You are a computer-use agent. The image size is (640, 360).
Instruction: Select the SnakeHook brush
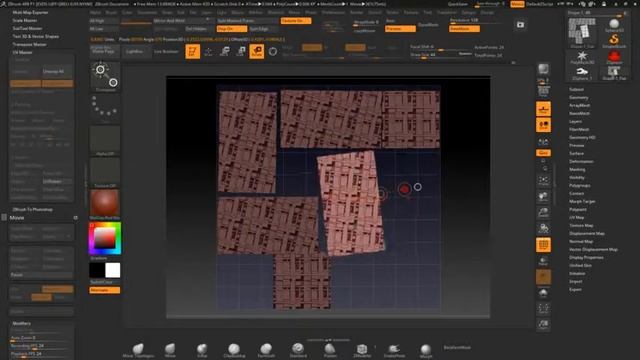(x=394, y=350)
